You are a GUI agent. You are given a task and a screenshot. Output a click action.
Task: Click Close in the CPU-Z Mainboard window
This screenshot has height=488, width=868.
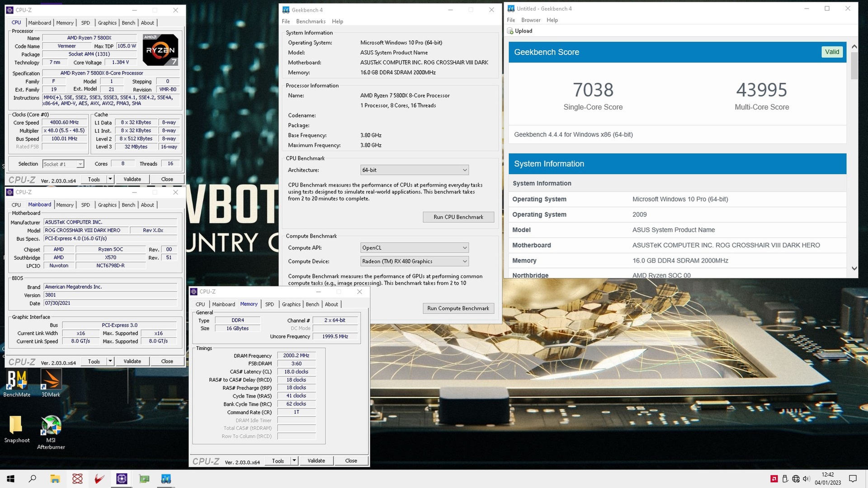167,361
